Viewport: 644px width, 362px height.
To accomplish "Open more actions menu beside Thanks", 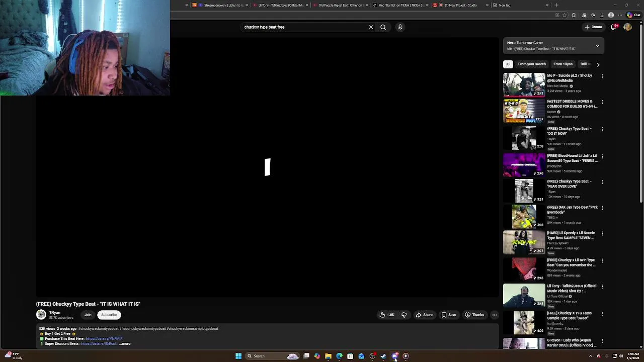I will click(x=495, y=315).
